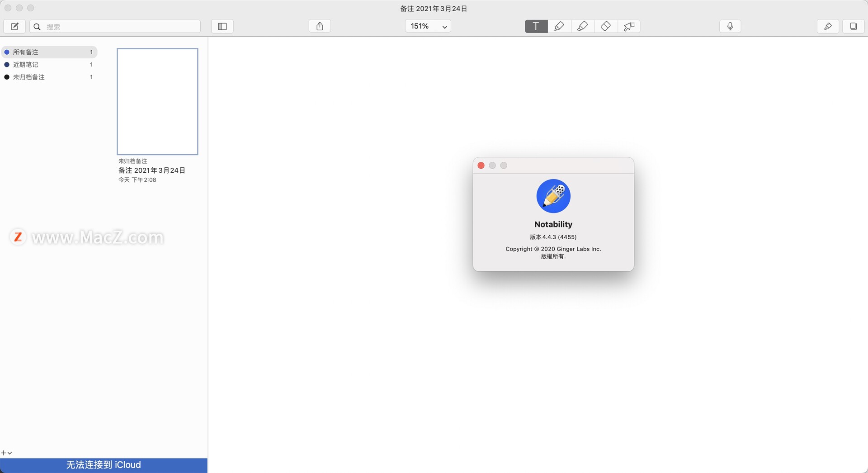868x473 pixels.
Task: Click the search field magnifier icon
Action: point(38,27)
